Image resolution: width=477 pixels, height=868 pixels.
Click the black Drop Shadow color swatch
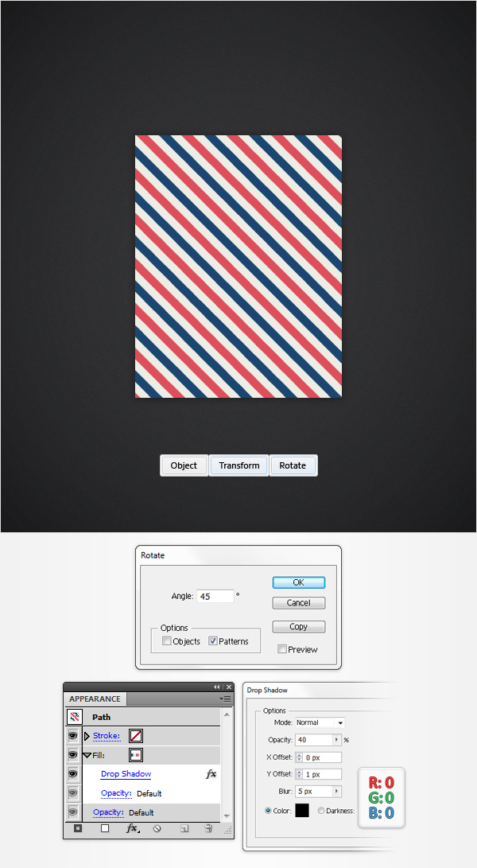[x=301, y=811]
